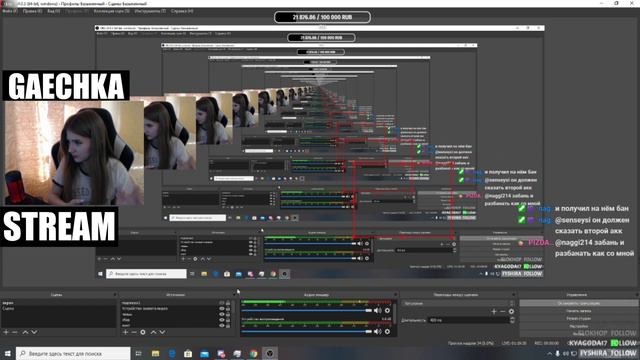This screenshot has width=640, height=360.
Task: Click microphone icon in system tray
Action: pyautogui.click(x=557, y=353)
